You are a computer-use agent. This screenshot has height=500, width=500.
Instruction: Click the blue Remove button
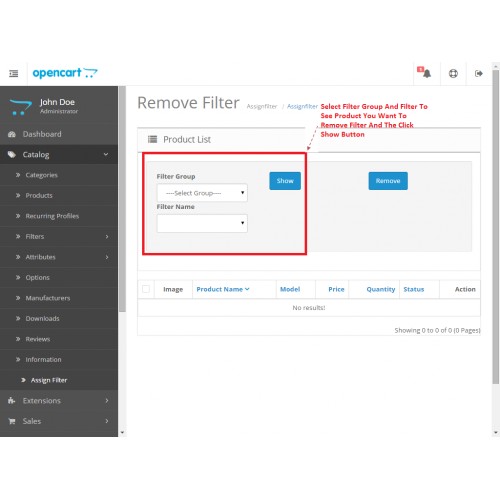388,181
